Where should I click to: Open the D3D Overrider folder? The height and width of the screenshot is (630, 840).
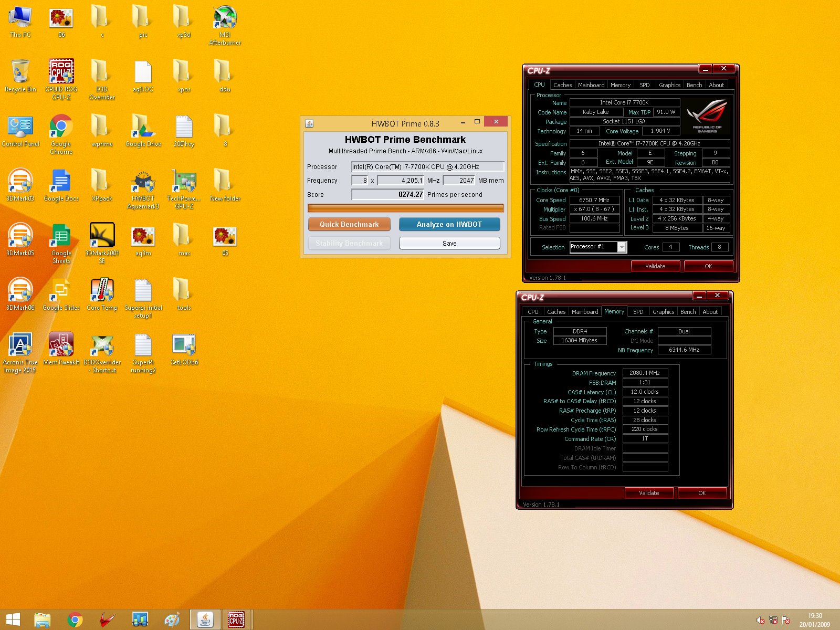click(102, 80)
